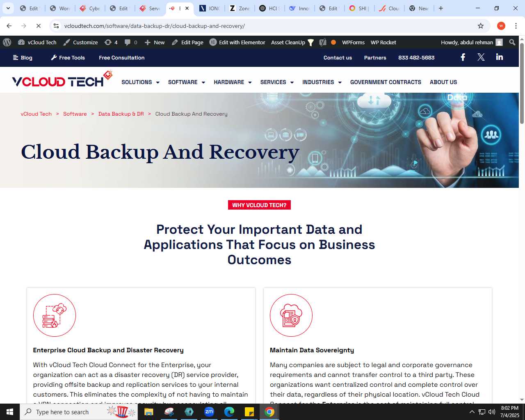Open the Asset CleanUp filter menu
525x420 pixels.
[x=292, y=42]
